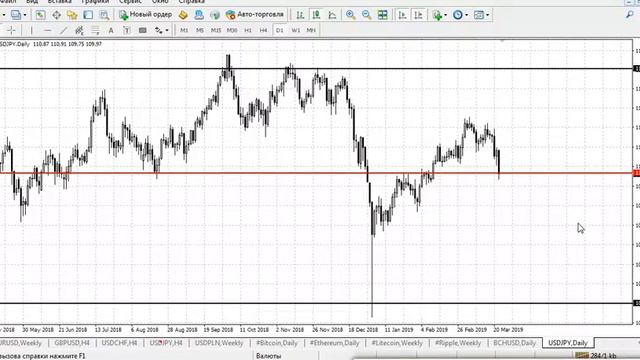640x360 pixels.
Task: Open the Справка menu
Action: coord(191,2)
